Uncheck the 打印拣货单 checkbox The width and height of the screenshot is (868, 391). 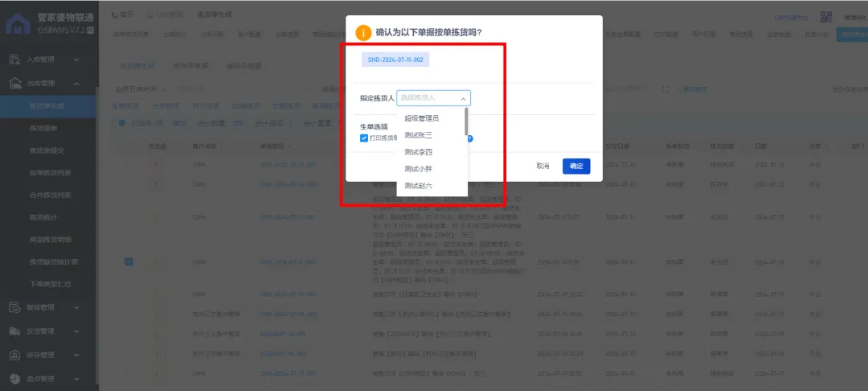[x=364, y=138]
